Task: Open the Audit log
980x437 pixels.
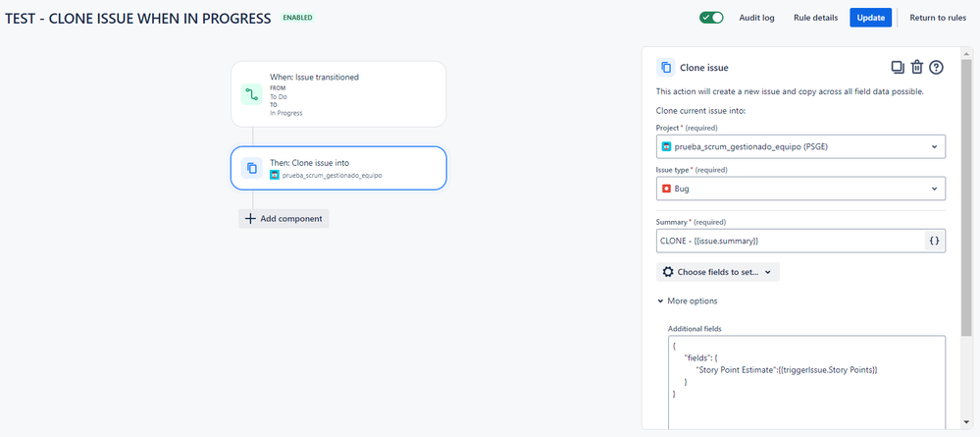Action: (756, 18)
